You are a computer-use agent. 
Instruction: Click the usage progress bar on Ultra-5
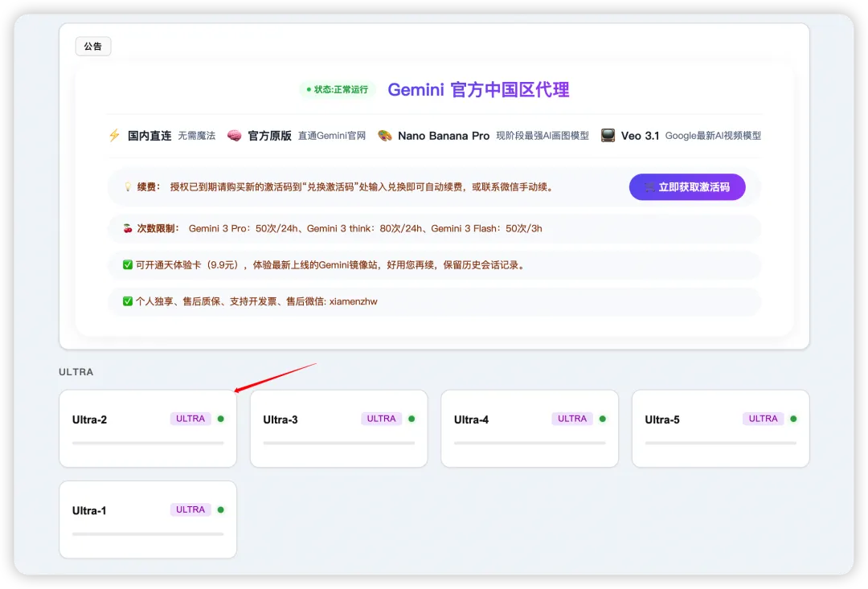tap(721, 444)
